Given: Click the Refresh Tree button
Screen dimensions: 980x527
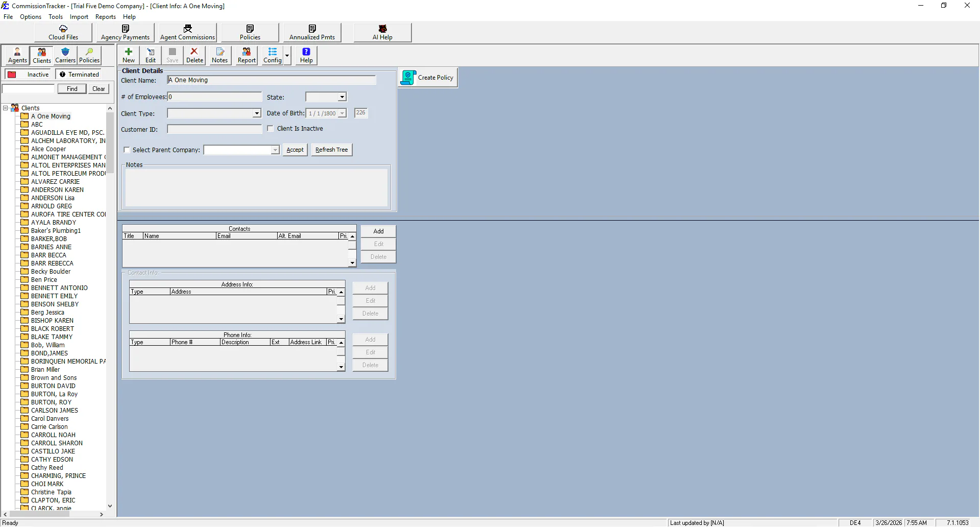Looking at the screenshot, I should click(x=332, y=150).
